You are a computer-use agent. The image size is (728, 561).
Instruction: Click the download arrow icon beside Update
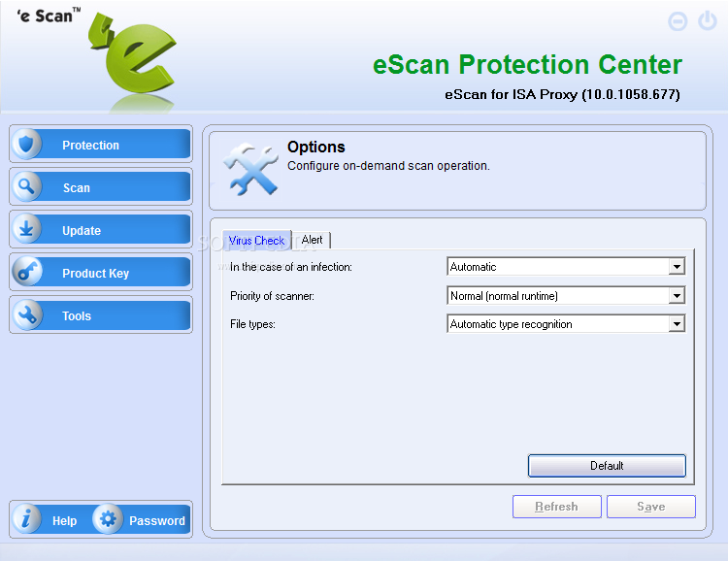(26, 229)
